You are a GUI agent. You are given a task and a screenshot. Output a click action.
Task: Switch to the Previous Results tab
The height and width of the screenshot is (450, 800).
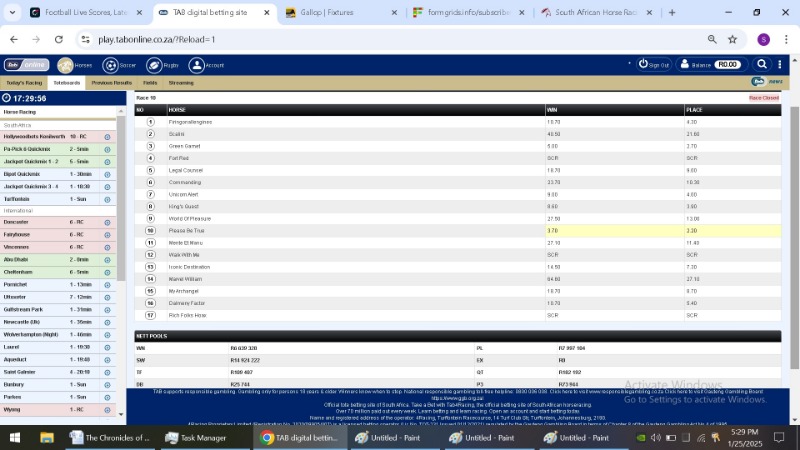110,83
